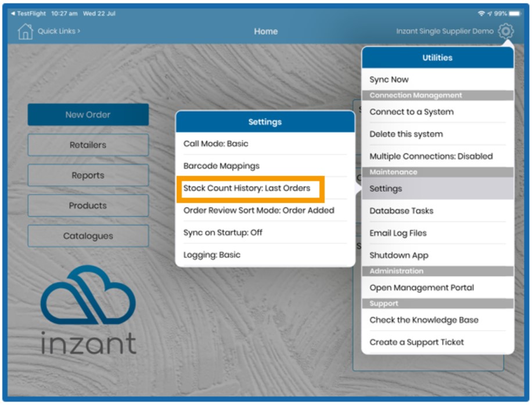Tap the Administration section header
The height and width of the screenshot is (405, 532).
point(438,271)
